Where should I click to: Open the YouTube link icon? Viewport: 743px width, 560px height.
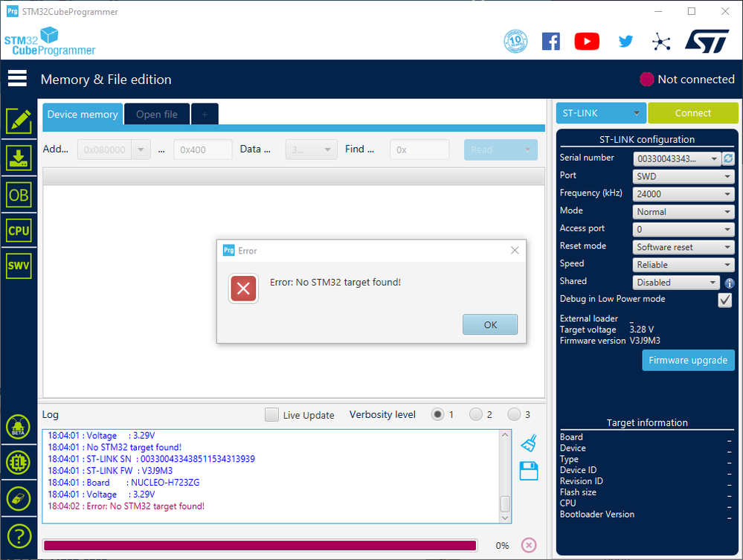[x=587, y=42]
